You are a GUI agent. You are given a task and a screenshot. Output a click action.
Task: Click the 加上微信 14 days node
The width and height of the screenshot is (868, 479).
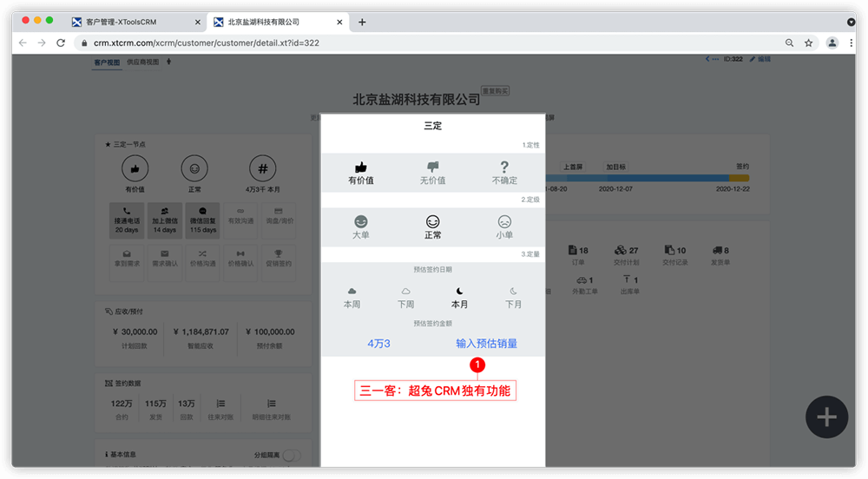click(164, 220)
